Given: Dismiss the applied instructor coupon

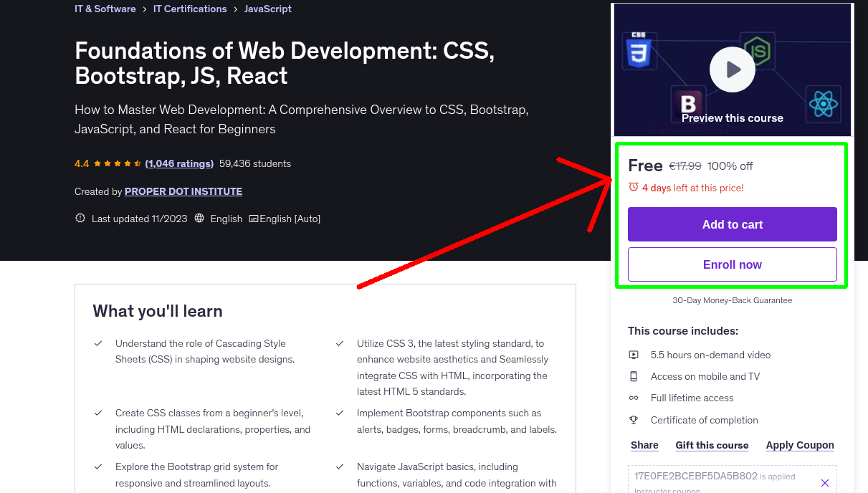Looking at the screenshot, I should [x=825, y=482].
